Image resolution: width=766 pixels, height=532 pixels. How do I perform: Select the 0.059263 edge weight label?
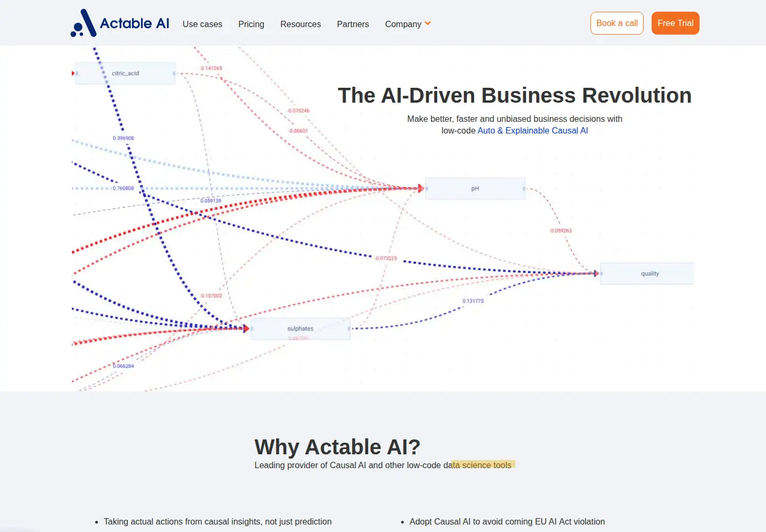pos(561,231)
